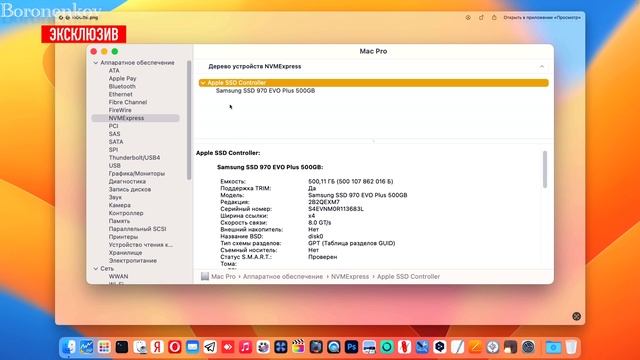Select SATA in the sidebar
Screen dimensions: 640x360
tap(116, 142)
